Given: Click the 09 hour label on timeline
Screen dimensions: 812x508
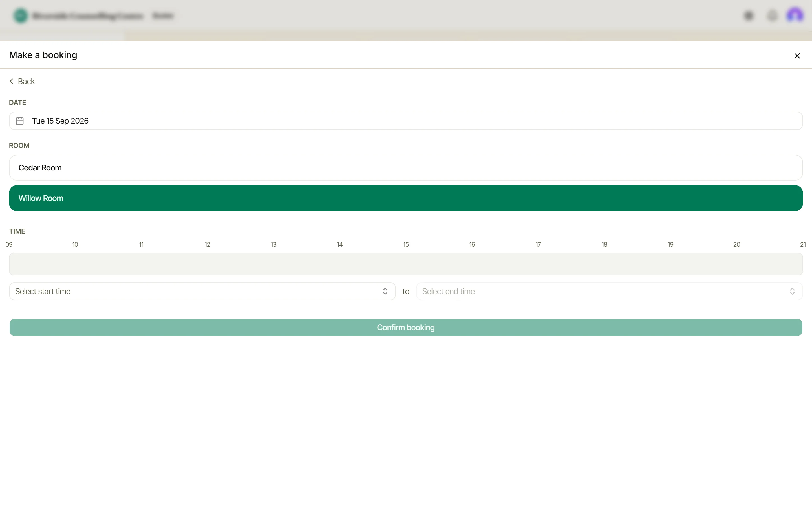Looking at the screenshot, I should pyautogui.click(x=9, y=245).
